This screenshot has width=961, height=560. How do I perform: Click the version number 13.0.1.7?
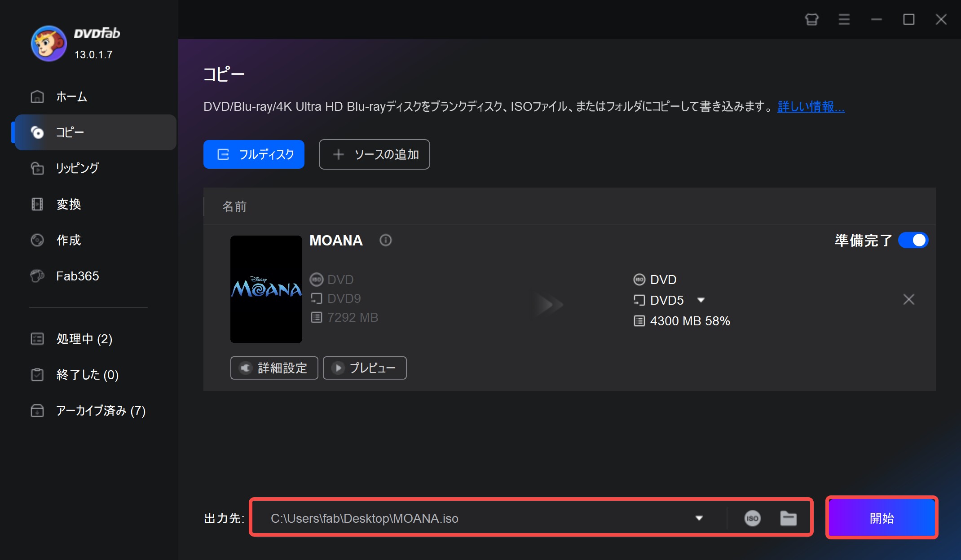pyautogui.click(x=93, y=55)
